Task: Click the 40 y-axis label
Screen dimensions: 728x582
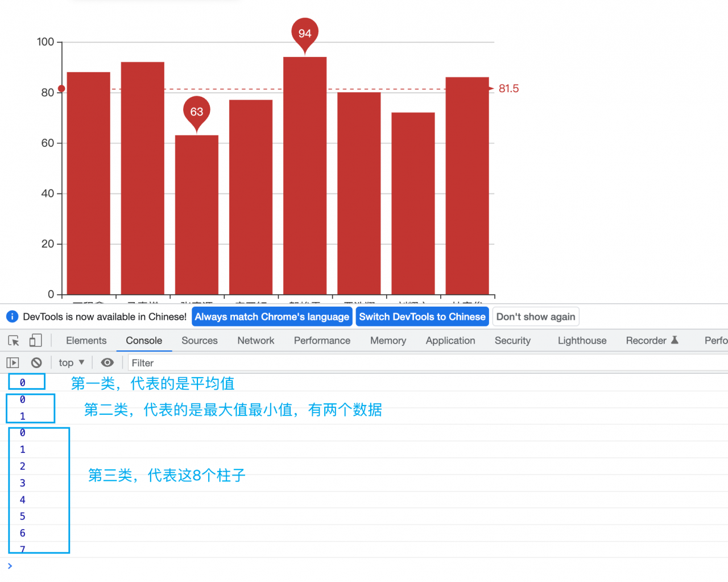Action: point(48,193)
